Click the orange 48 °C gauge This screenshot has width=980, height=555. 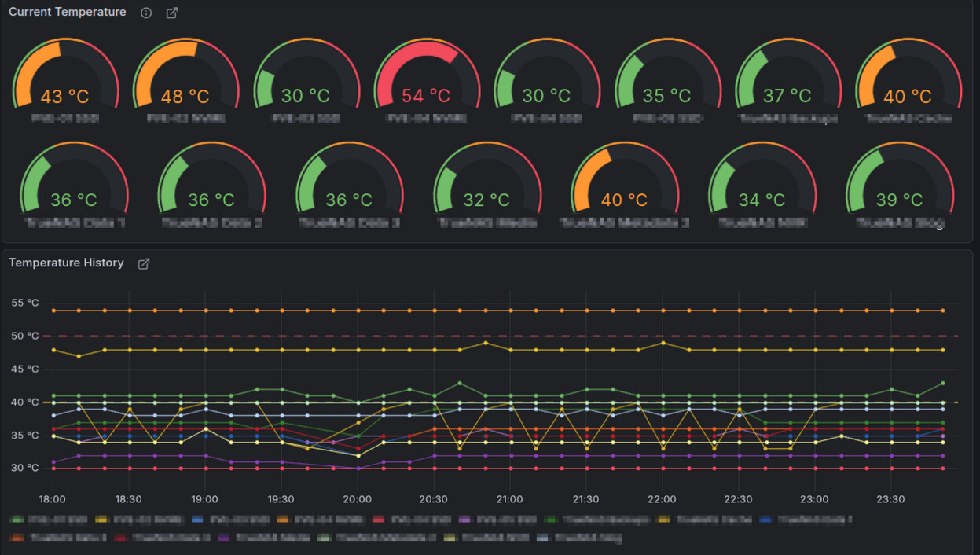pos(185,77)
